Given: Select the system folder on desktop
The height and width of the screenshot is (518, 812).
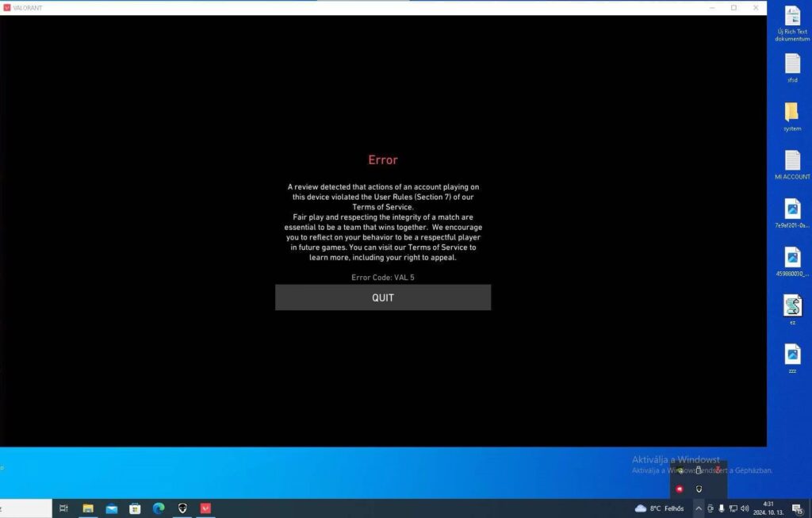Looking at the screenshot, I should click(x=792, y=117).
